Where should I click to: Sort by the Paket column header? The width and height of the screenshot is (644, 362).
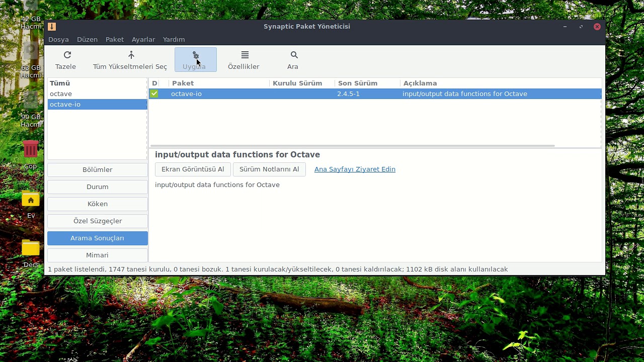219,83
